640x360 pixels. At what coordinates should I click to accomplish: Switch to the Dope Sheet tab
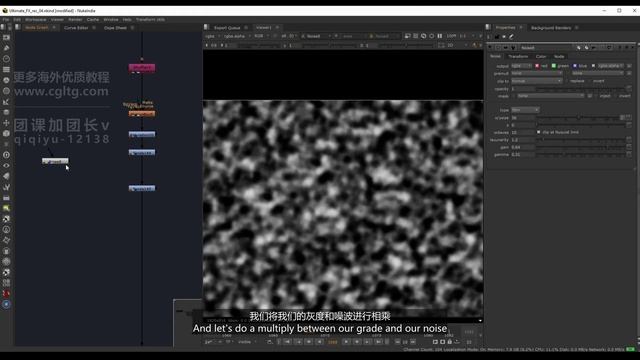click(x=115, y=28)
